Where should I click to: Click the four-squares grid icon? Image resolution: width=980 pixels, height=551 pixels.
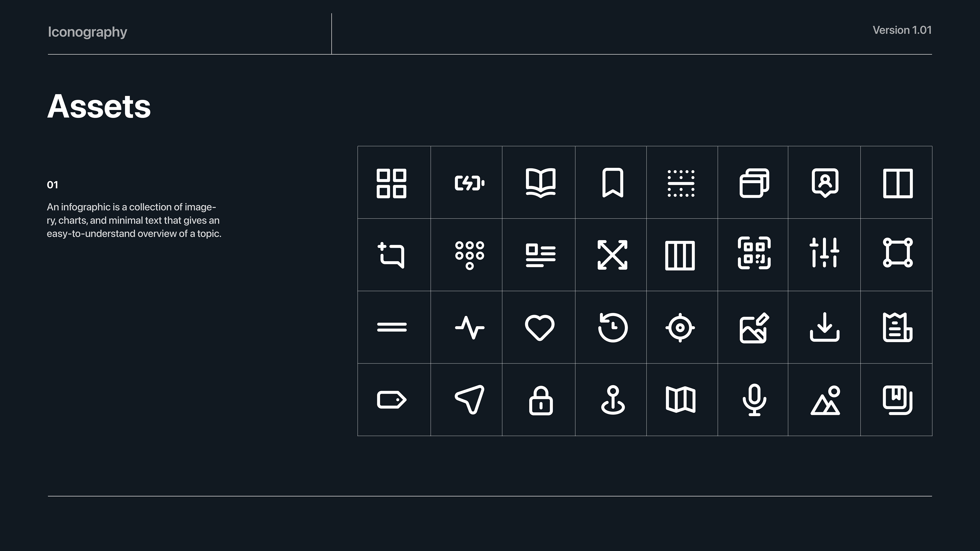click(x=391, y=183)
